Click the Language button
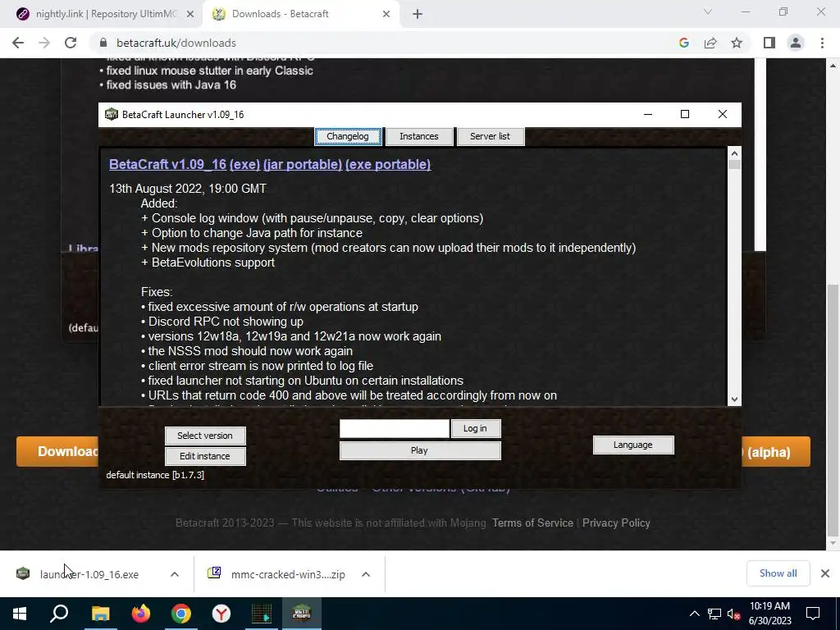 (x=633, y=445)
